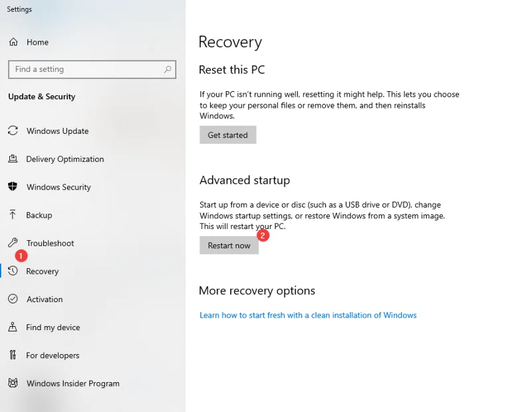Open the clean installation of Windows link
Image resolution: width=532 pixels, height=412 pixels.
pos(308,315)
